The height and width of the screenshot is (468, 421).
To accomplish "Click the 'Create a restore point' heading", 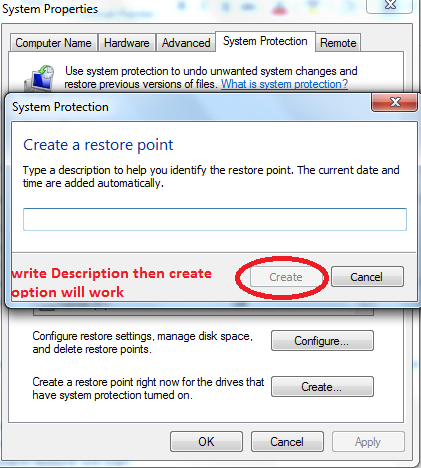I will point(98,145).
